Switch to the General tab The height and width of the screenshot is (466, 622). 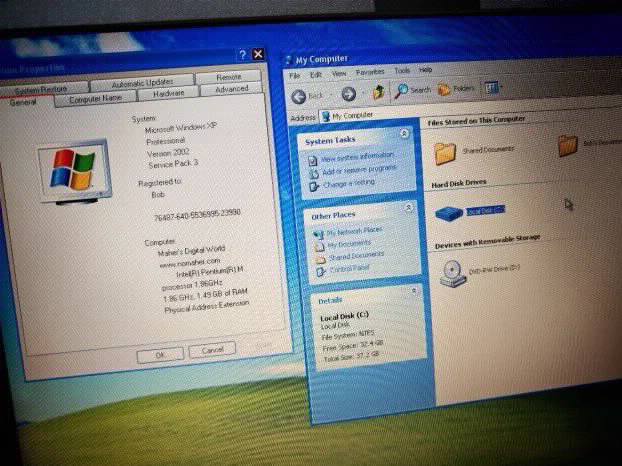point(23,102)
